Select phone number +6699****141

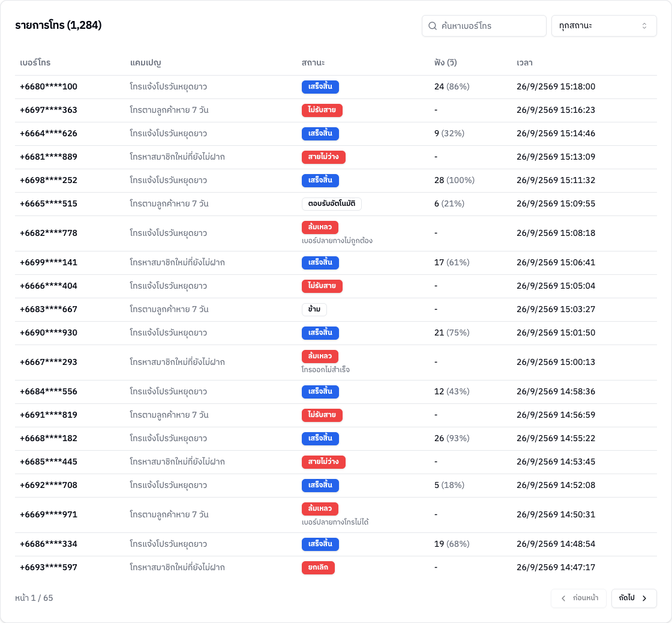tap(49, 262)
